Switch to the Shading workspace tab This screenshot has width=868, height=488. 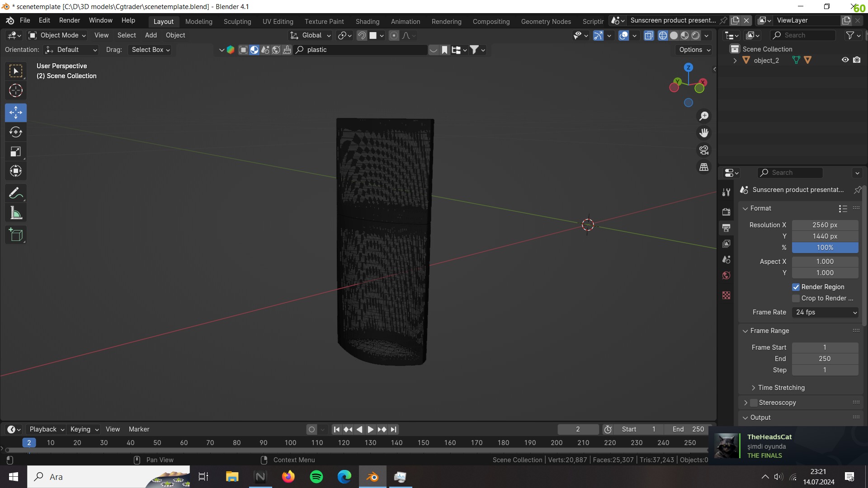(x=367, y=21)
